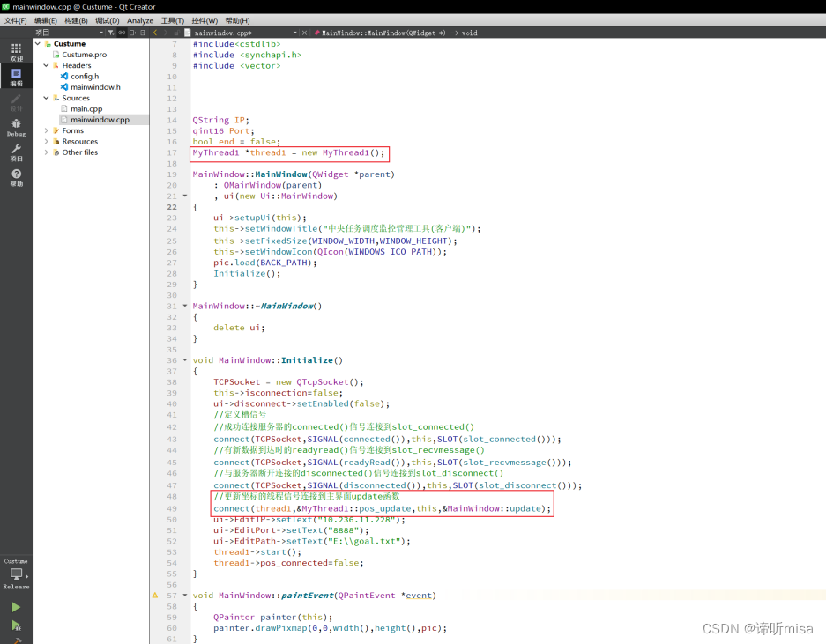This screenshot has height=644, width=826.
Task: Toggle the file lock icon in editor toolbar
Action: pyautogui.click(x=177, y=32)
